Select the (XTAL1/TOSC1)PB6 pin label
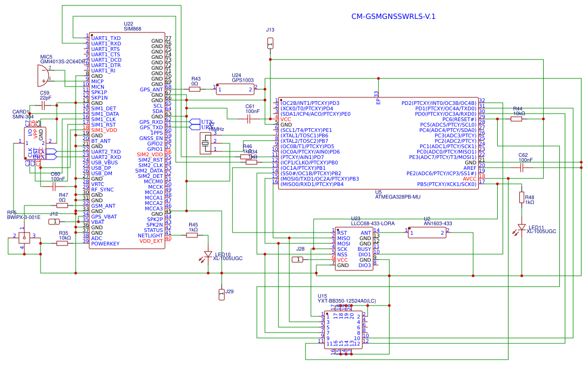The width and height of the screenshot is (588, 365). (x=304, y=135)
